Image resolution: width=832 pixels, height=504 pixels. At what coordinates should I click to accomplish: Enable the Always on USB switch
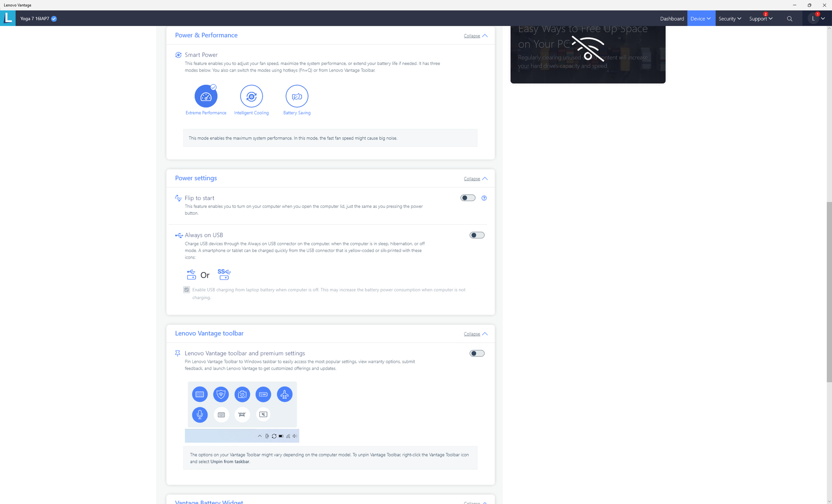click(x=477, y=235)
